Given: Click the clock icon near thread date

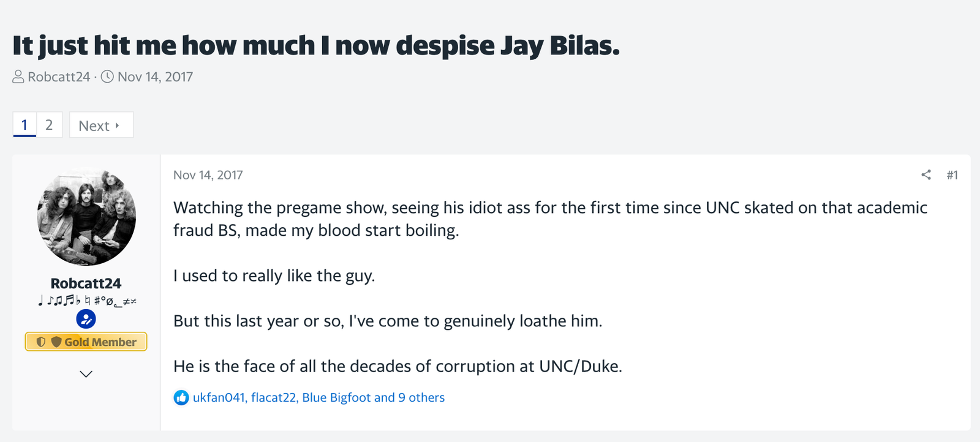Looking at the screenshot, I should [107, 77].
